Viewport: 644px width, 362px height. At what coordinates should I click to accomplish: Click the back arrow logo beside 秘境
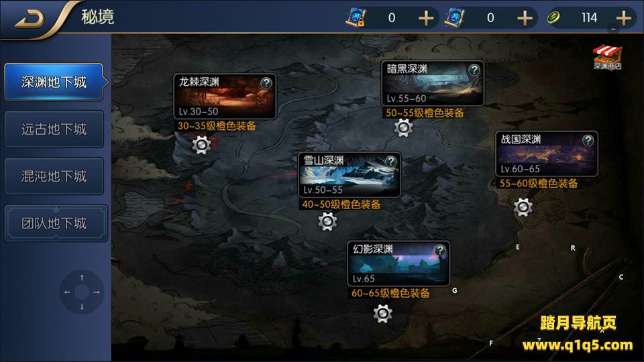[x=30, y=19]
